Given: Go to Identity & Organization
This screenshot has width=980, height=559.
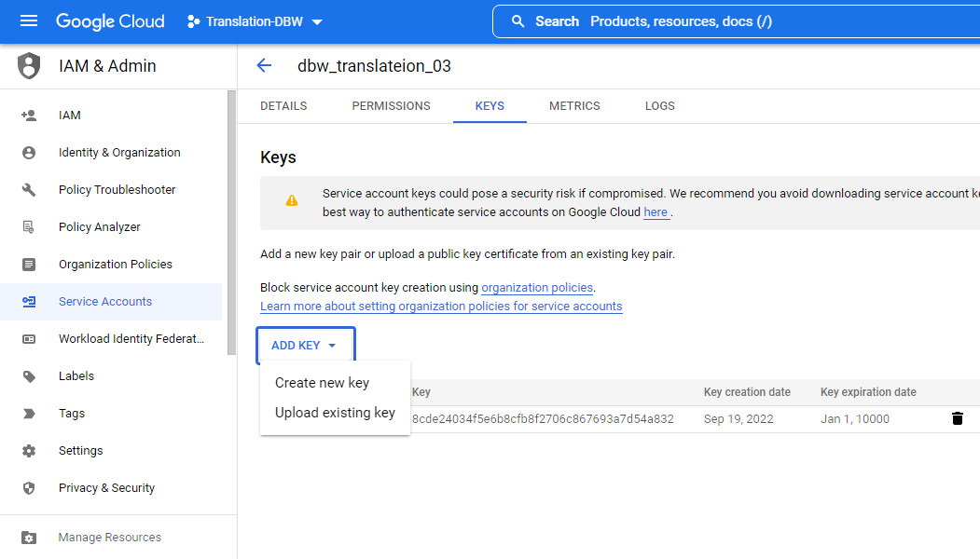Looking at the screenshot, I should pyautogui.click(x=111, y=153).
